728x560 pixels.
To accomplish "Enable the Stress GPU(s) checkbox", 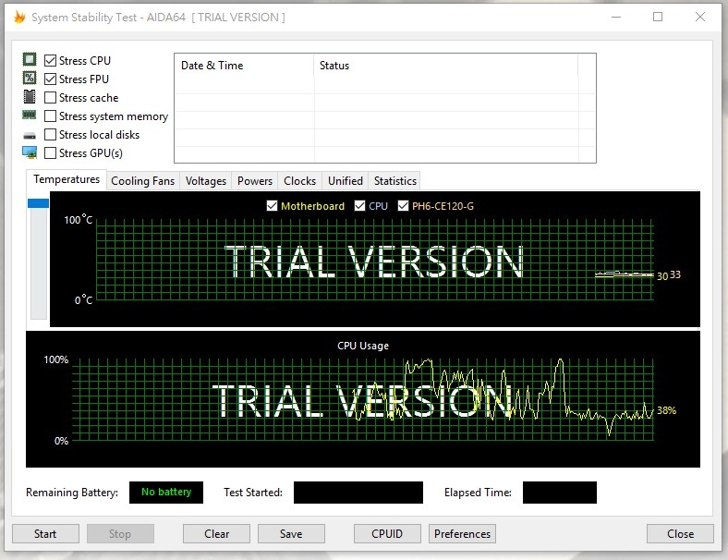I will point(50,152).
